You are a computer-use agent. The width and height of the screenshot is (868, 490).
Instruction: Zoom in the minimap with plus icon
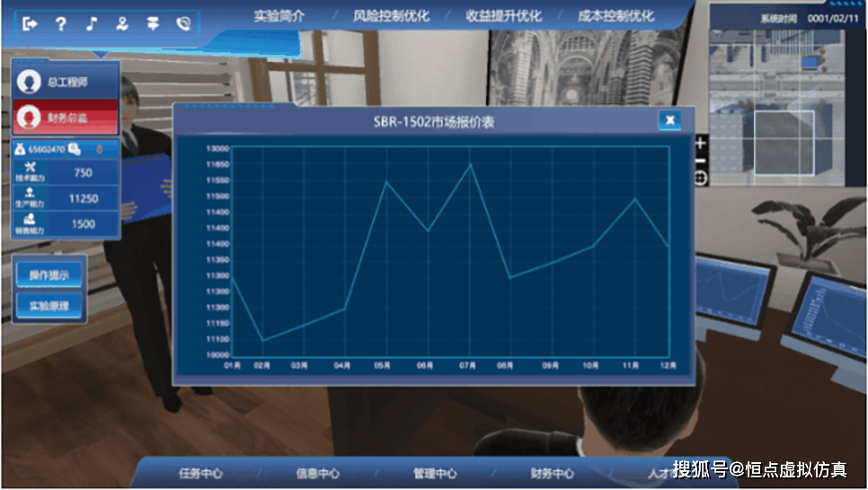(x=701, y=142)
